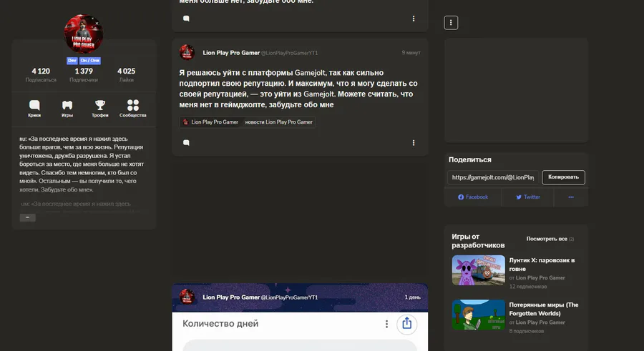This screenshot has height=351, width=644.
Task: Click новости Lion Play Pro Gamer channel tag
Action: (278, 122)
